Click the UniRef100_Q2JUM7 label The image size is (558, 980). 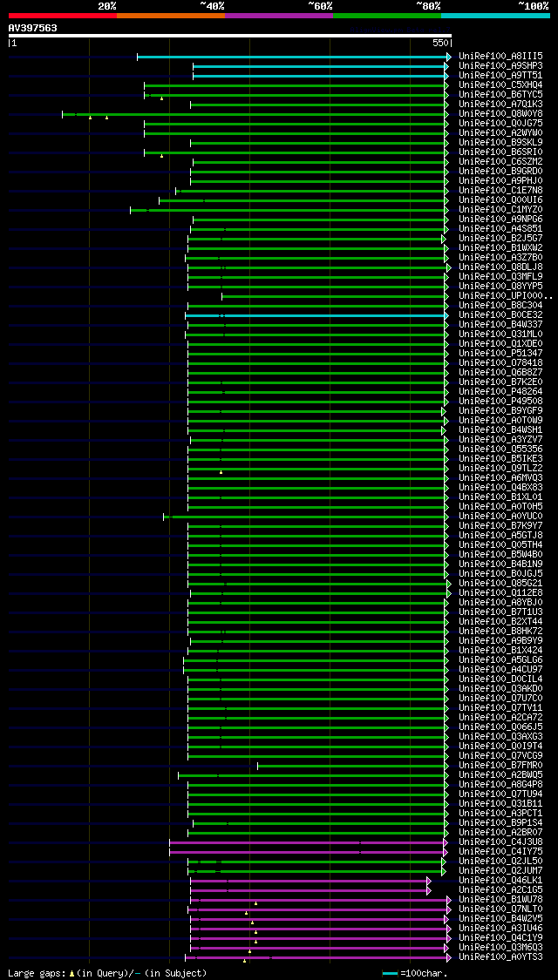(x=500, y=870)
